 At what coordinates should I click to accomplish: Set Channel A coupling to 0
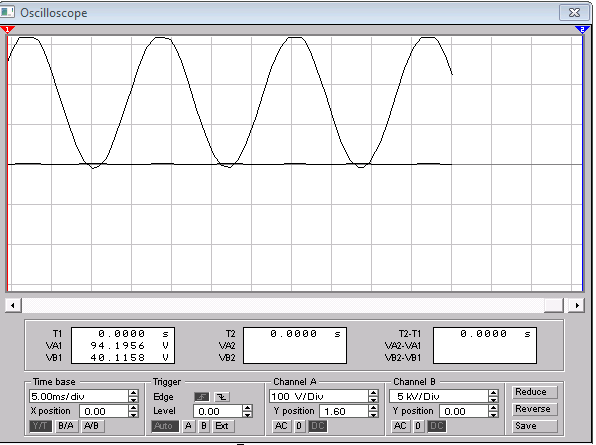pos(299,426)
